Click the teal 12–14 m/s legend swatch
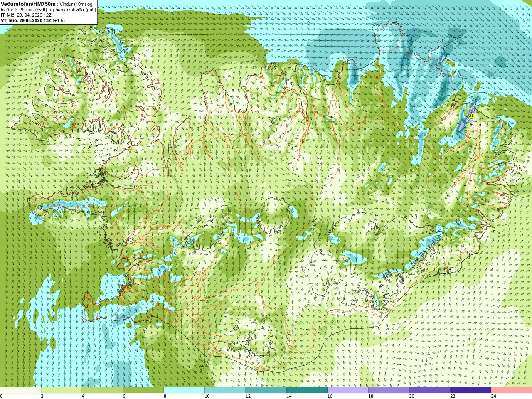Image resolution: width=532 pixels, height=399 pixels. pyautogui.click(x=266, y=390)
